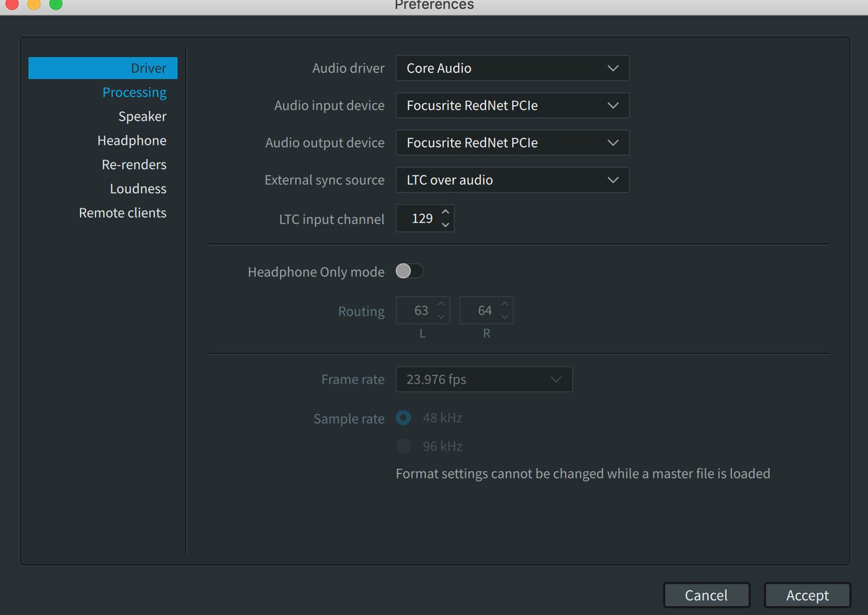Open the Audio driver dropdown
Screen dimensions: 868x615
click(x=512, y=68)
